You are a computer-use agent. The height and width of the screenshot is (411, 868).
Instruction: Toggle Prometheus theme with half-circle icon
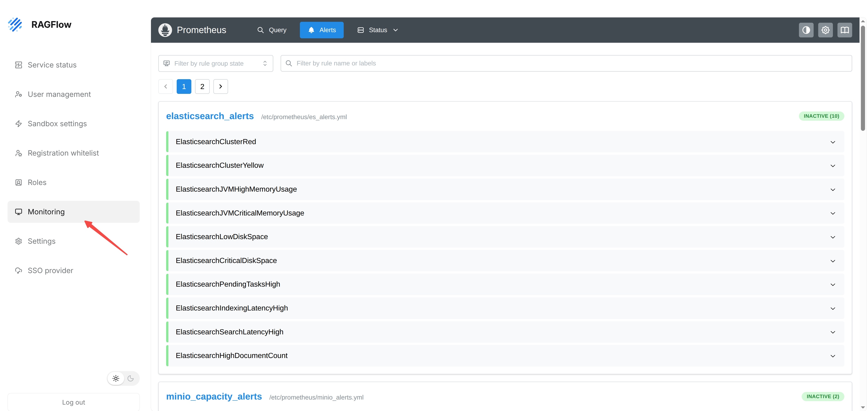806,30
